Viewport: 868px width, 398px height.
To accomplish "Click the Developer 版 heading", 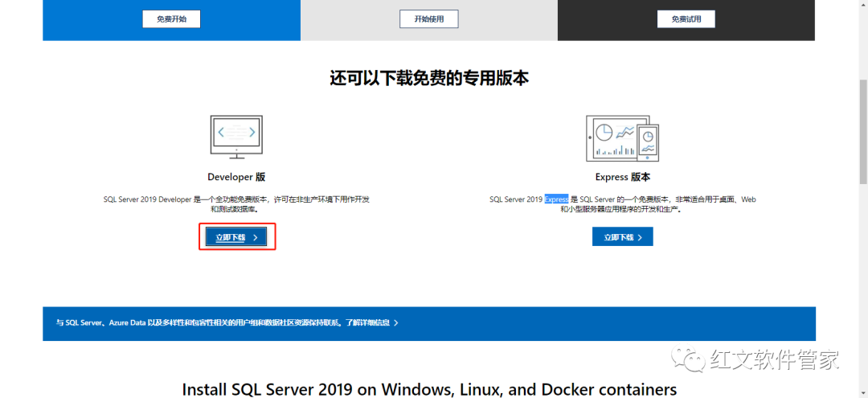I will pyautogui.click(x=236, y=177).
